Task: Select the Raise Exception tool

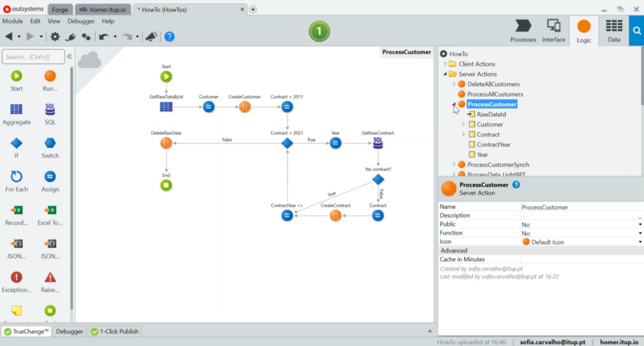Action: point(50,282)
